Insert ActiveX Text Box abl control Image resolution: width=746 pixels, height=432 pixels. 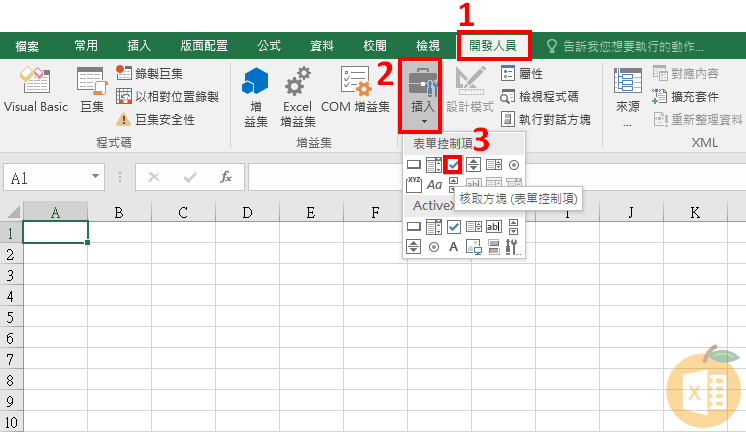(494, 226)
